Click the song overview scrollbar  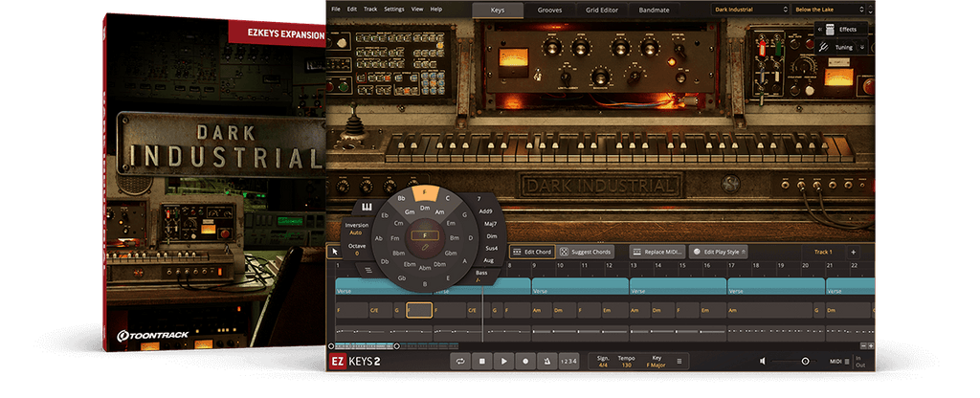396,345
